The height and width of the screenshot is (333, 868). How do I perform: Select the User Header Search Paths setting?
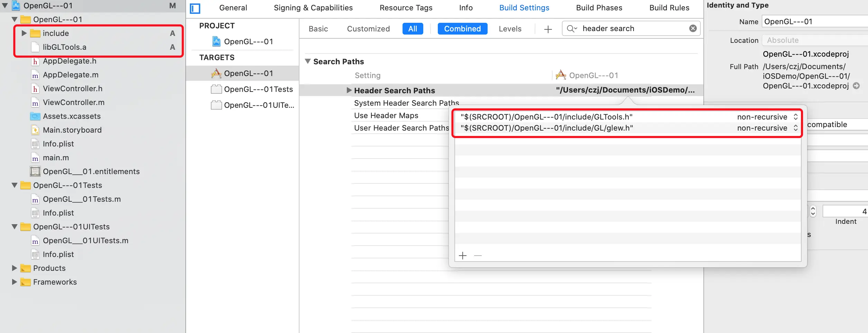click(x=401, y=128)
